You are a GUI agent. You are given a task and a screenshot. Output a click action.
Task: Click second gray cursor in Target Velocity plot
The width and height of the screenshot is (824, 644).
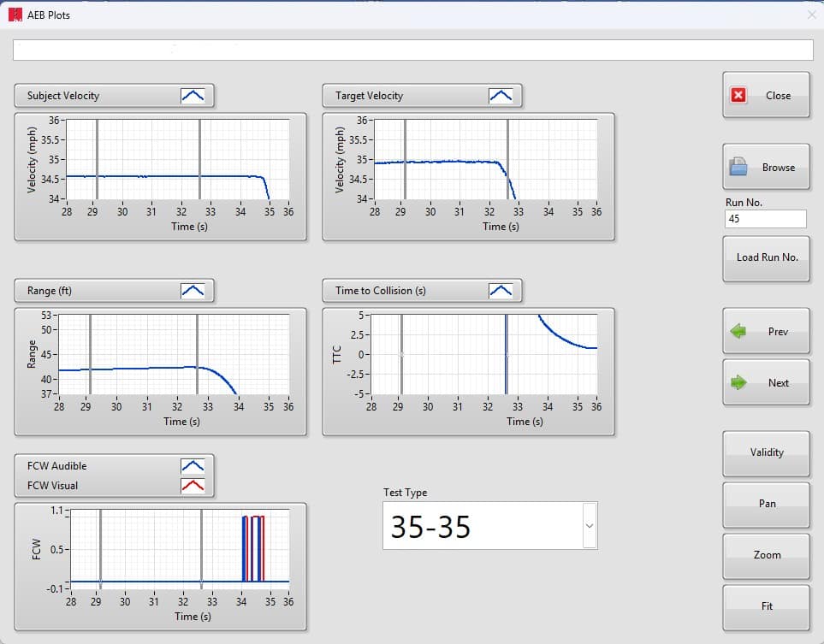tap(507, 159)
